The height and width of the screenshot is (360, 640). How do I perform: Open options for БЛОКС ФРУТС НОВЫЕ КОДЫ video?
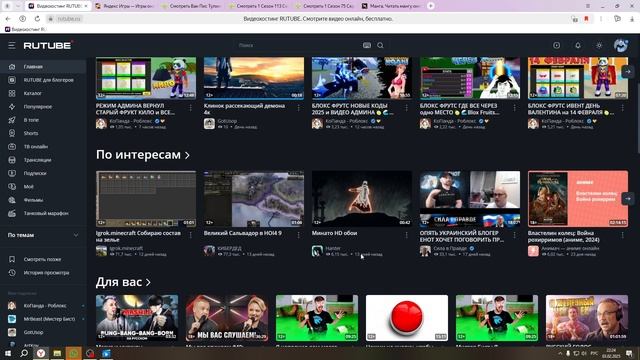[406, 108]
